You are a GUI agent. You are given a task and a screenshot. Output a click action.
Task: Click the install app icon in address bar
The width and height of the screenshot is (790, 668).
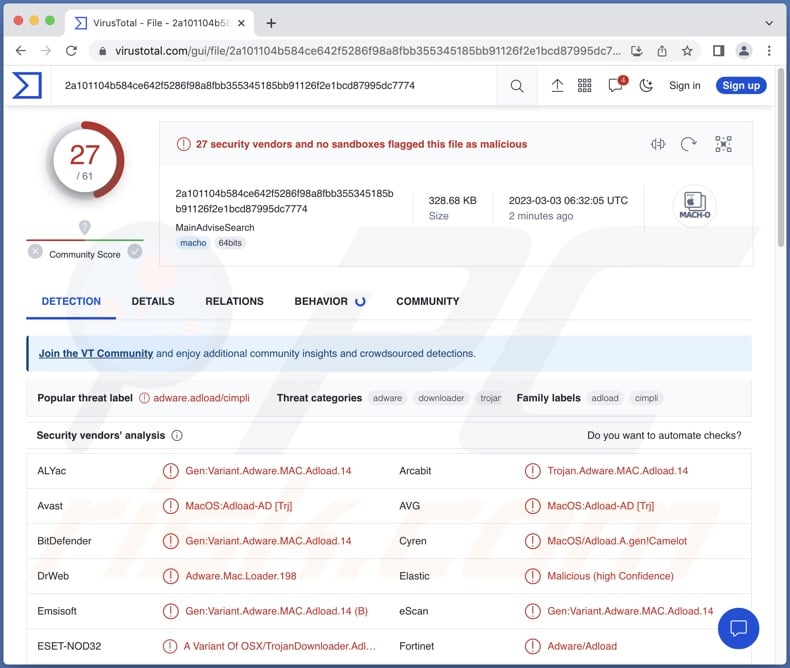[637, 51]
